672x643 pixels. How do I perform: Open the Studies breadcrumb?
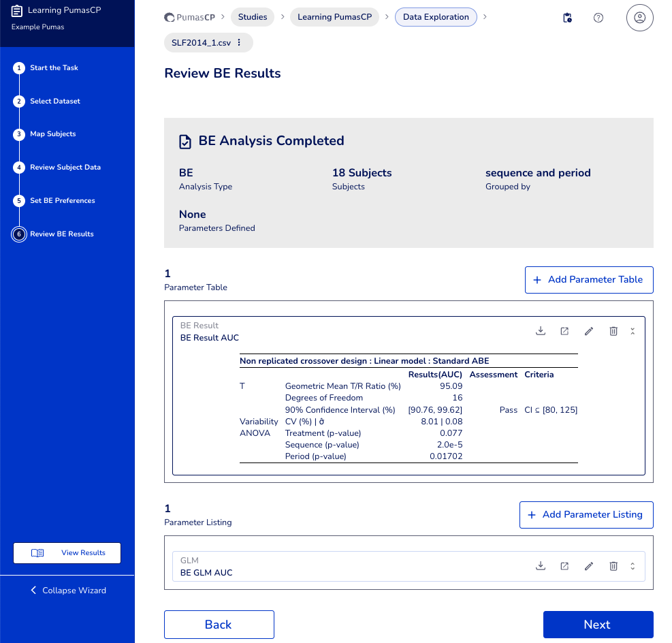252,17
